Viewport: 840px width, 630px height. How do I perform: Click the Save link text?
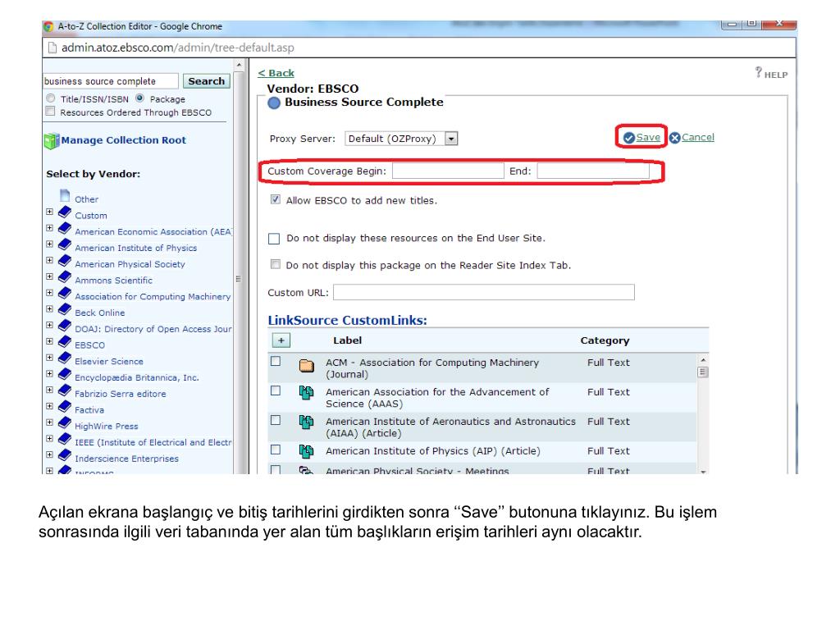point(648,137)
